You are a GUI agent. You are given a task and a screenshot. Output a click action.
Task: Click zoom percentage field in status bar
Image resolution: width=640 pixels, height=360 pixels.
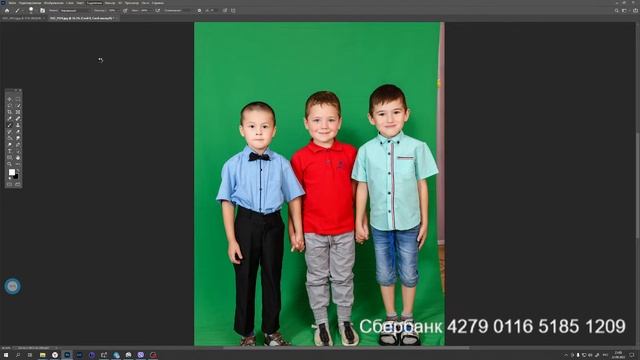coord(6,348)
